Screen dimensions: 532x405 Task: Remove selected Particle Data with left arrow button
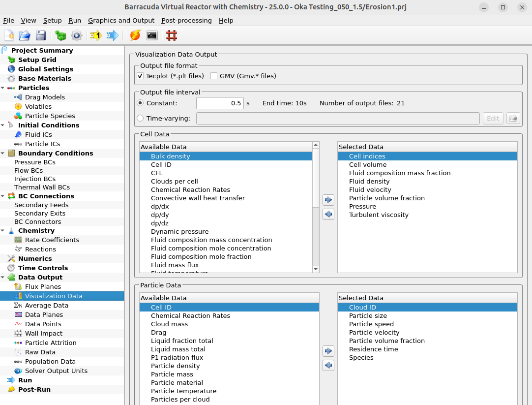coord(328,365)
